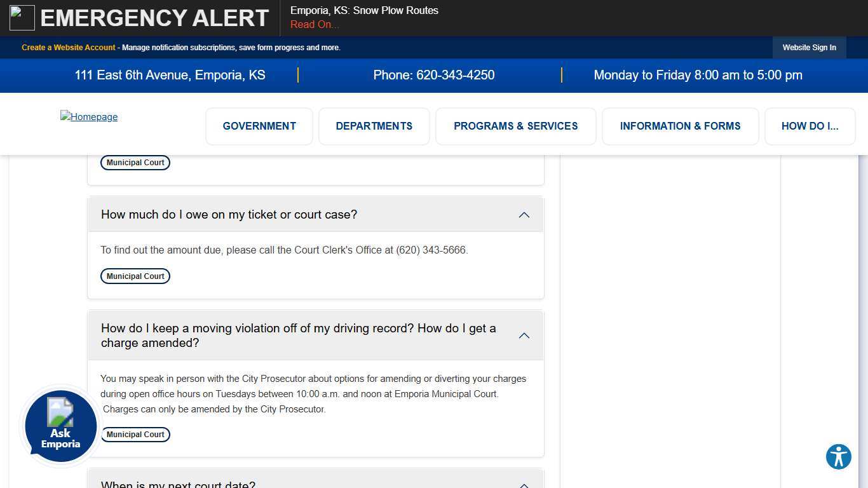This screenshot has width=868, height=488.
Task: Click the topmost Municipal Court tag
Action: pos(135,163)
